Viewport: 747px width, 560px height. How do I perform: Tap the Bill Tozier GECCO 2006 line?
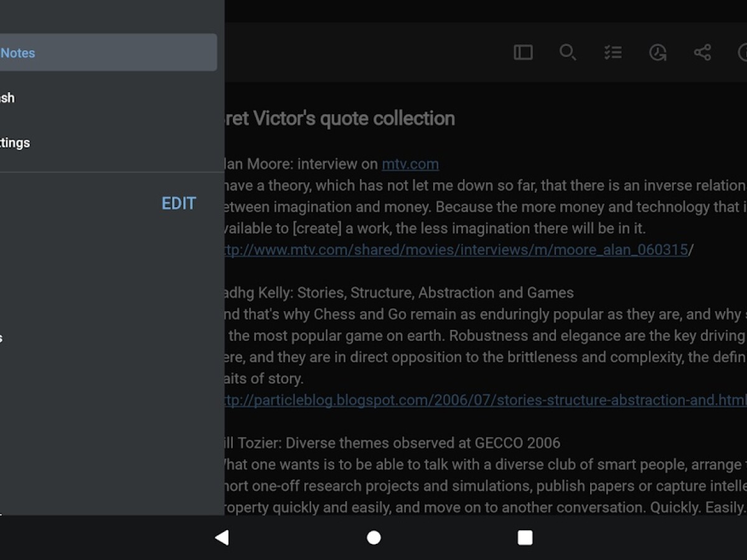tap(392, 443)
